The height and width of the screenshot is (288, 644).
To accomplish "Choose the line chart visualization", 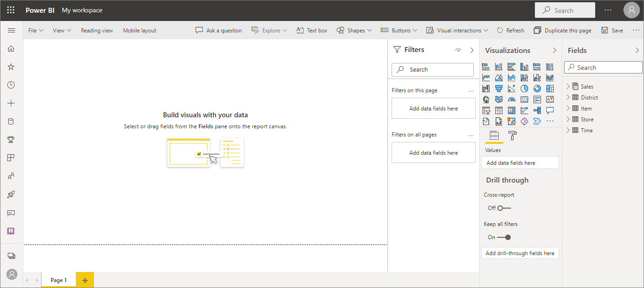I will coord(486,78).
